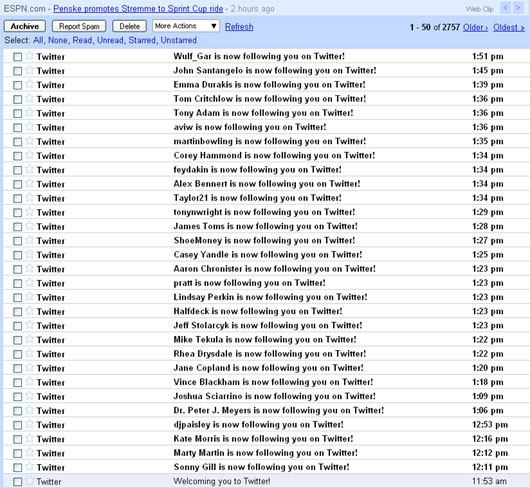The height and width of the screenshot is (488, 530).
Task: Select Unstarred messages
Action: coord(178,40)
